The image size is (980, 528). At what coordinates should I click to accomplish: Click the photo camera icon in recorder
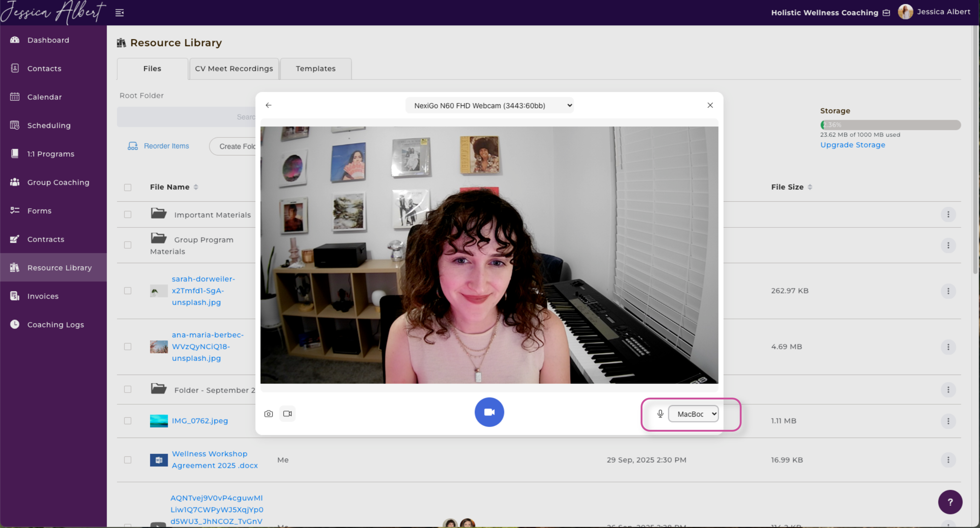[x=268, y=413]
